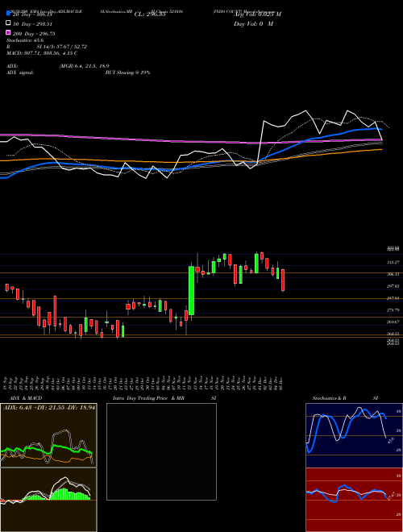Click the large green breakout candlestick

coord(192,290)
